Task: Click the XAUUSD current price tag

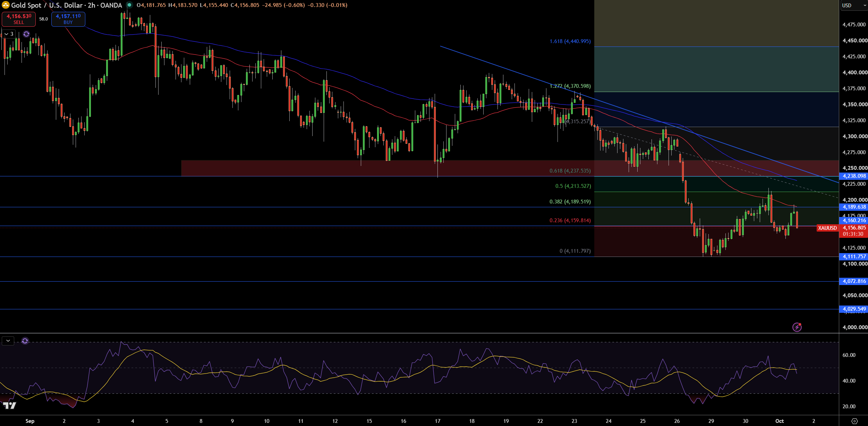Action: click(x=827, y=228)
